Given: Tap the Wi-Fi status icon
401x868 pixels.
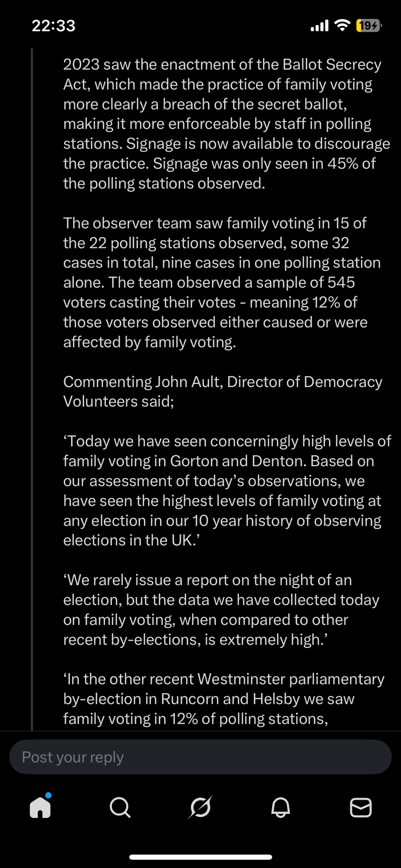Looking at the screenshot, I should (x=342, y=26).
